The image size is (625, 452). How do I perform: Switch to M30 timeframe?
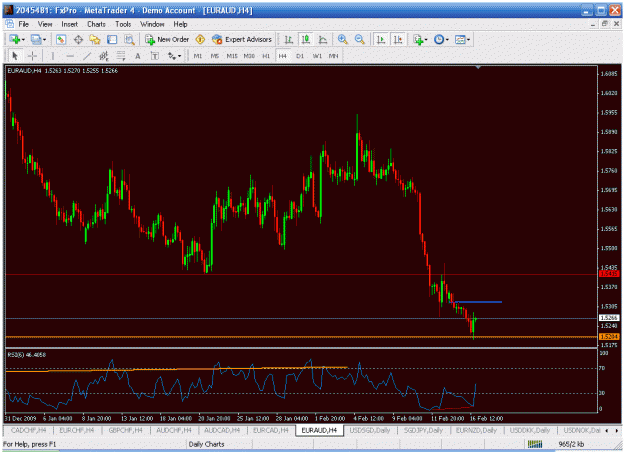(249, 56)
